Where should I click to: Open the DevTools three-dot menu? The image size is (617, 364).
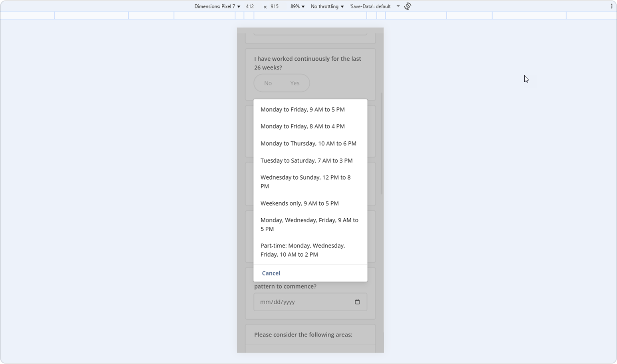[x=612, y=6]
